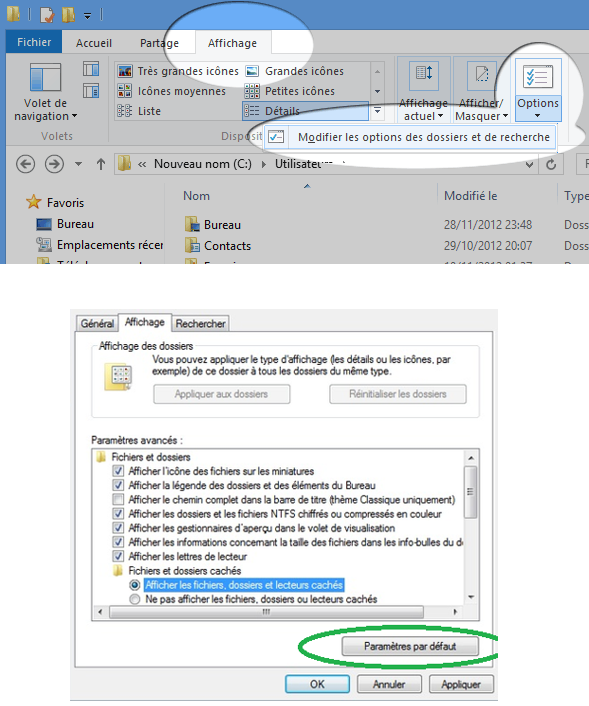Click scroll down arrow in advanced settings

471,597
